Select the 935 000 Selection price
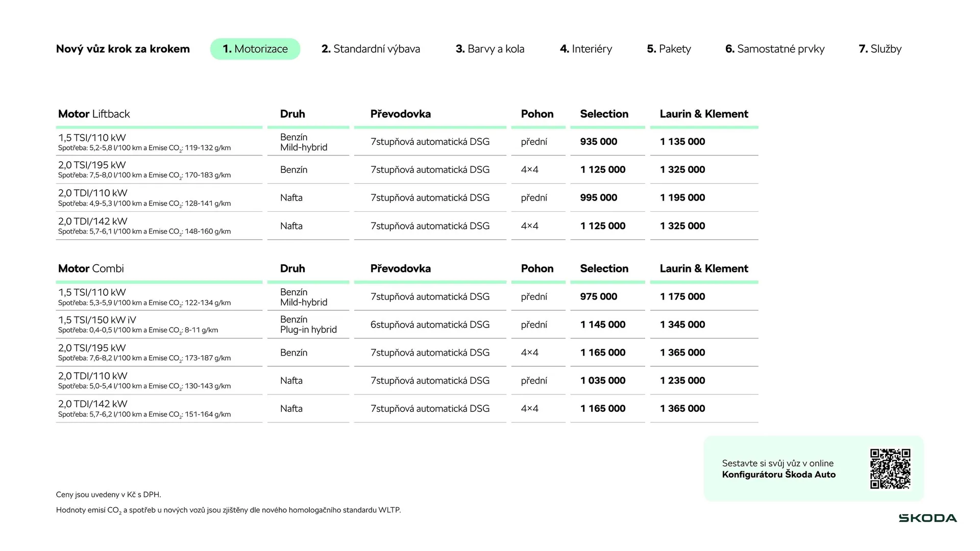Image resolution: width=980 pixels, height=551 pixels. click(599, 142)
